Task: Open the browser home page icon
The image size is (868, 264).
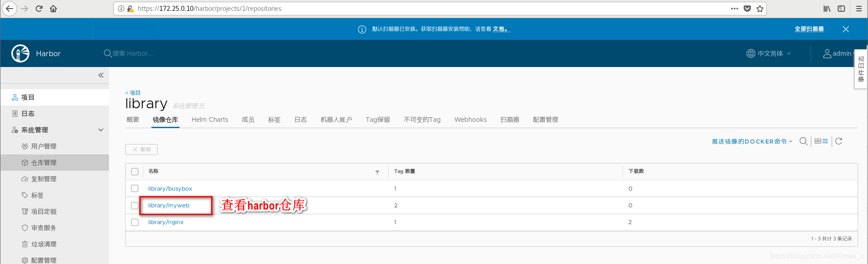Action: click(53, 9)
